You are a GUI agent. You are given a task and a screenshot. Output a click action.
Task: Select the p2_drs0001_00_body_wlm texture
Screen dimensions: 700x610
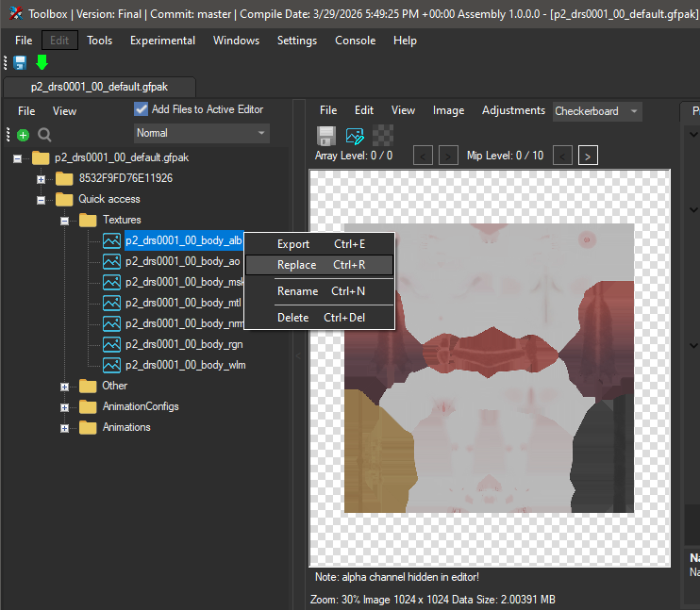click(x=185, y=365)
